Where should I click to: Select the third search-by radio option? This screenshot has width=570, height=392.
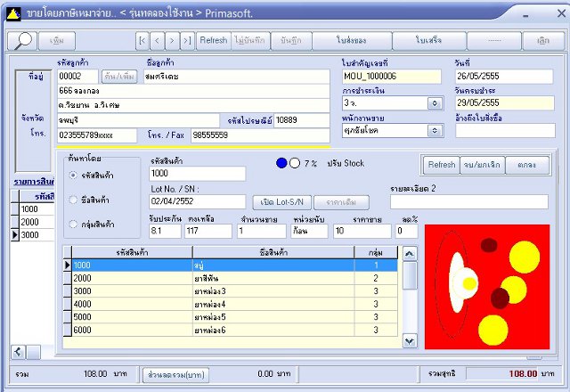[73, 224]
